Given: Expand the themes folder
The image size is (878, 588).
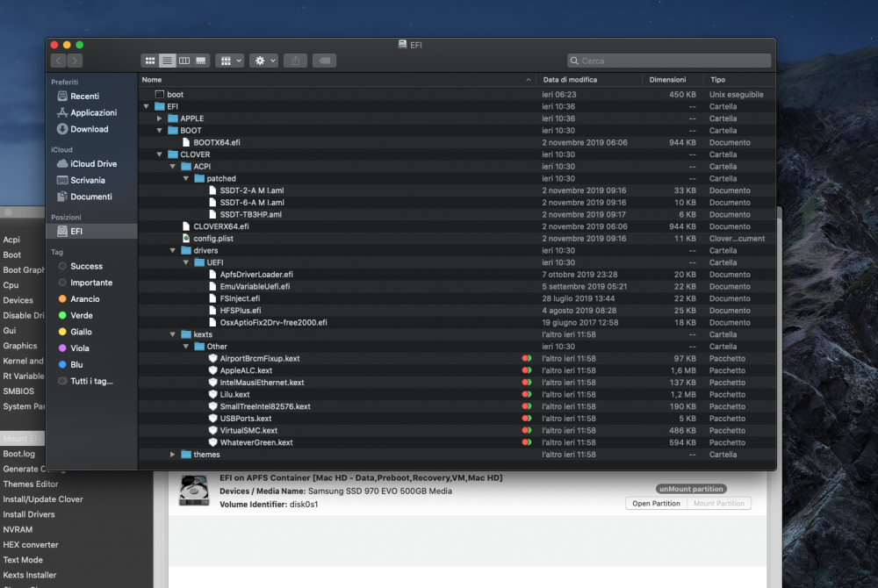Looking at the screenshot, I should 172,455.
